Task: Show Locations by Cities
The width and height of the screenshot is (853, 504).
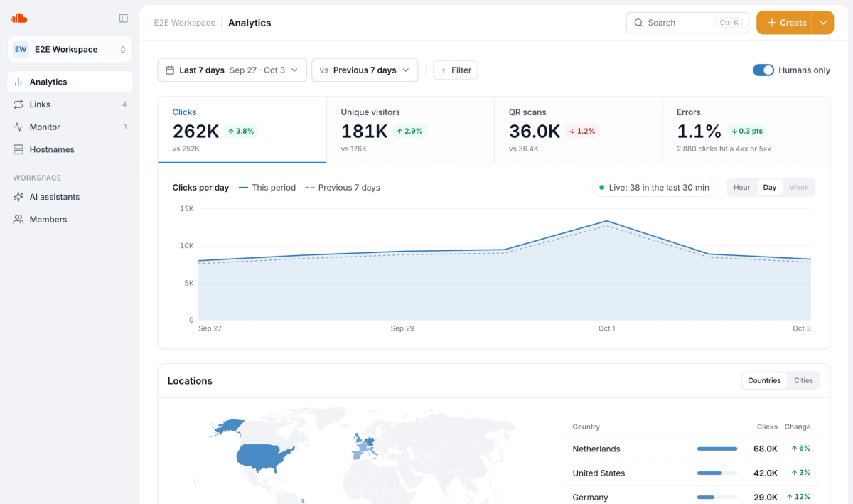Action: click(x=803, y=381)
